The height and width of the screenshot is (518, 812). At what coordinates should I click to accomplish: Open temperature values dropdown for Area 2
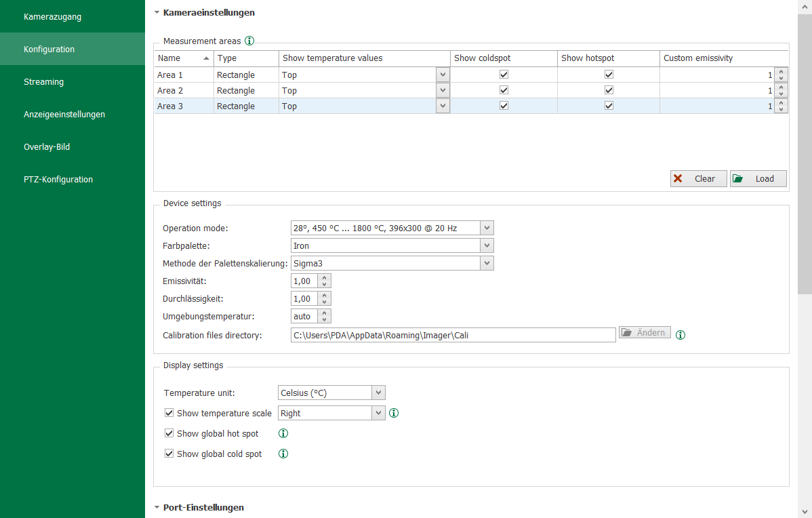443,90
